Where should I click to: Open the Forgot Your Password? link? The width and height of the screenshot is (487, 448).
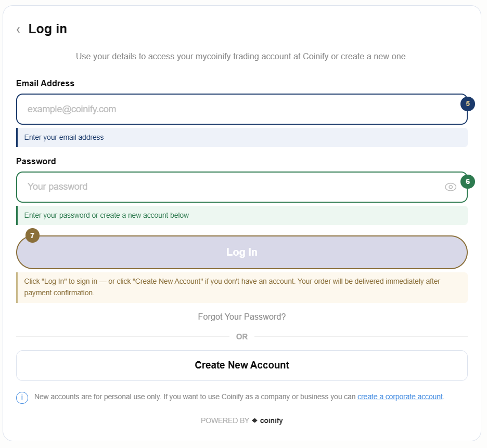241,317
